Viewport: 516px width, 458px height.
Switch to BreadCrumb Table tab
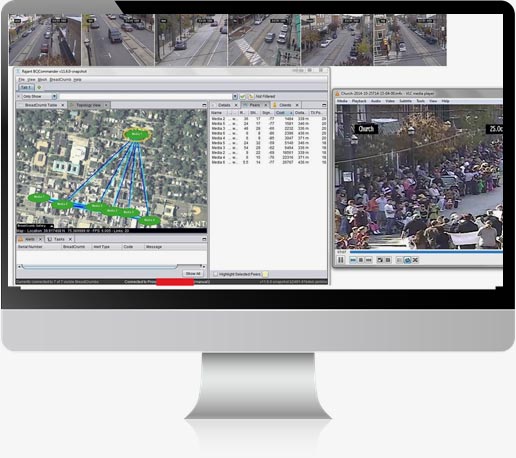[41, 105]
